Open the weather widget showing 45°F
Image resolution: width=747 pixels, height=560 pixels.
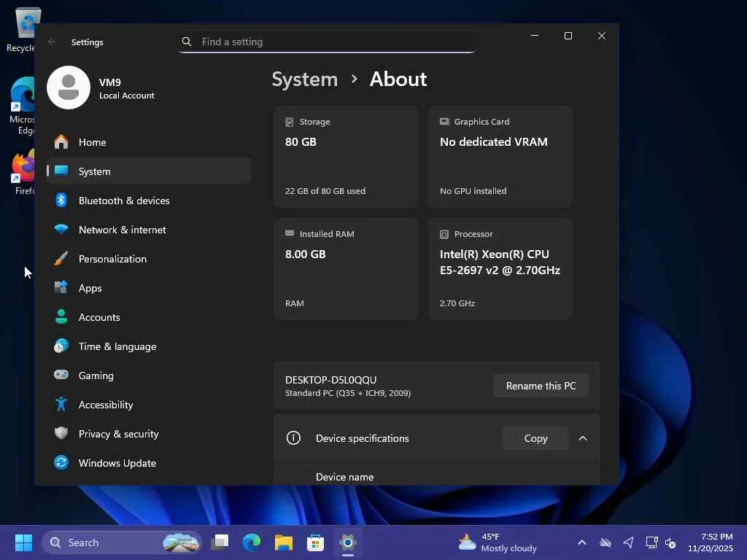(x=498, y=542)
